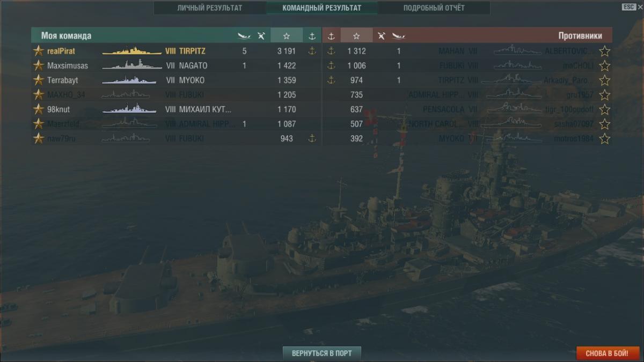Screen dimensions: 644x362
Task: Select realPirat's Tirpitz row
Action: click(x=176, y=51)
